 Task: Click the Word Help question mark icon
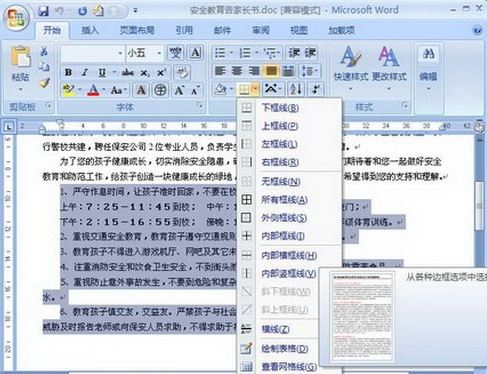(x=477, y=30)
